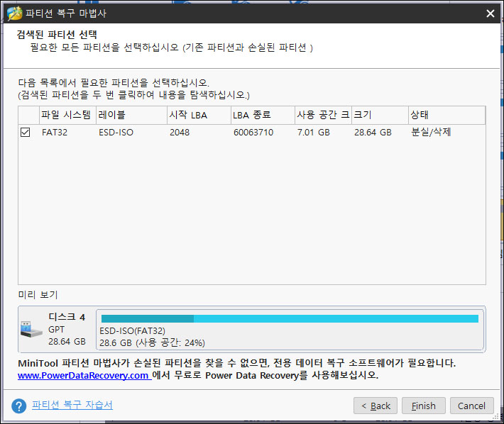Select the ESD-ISO label cell

(116, 133)
